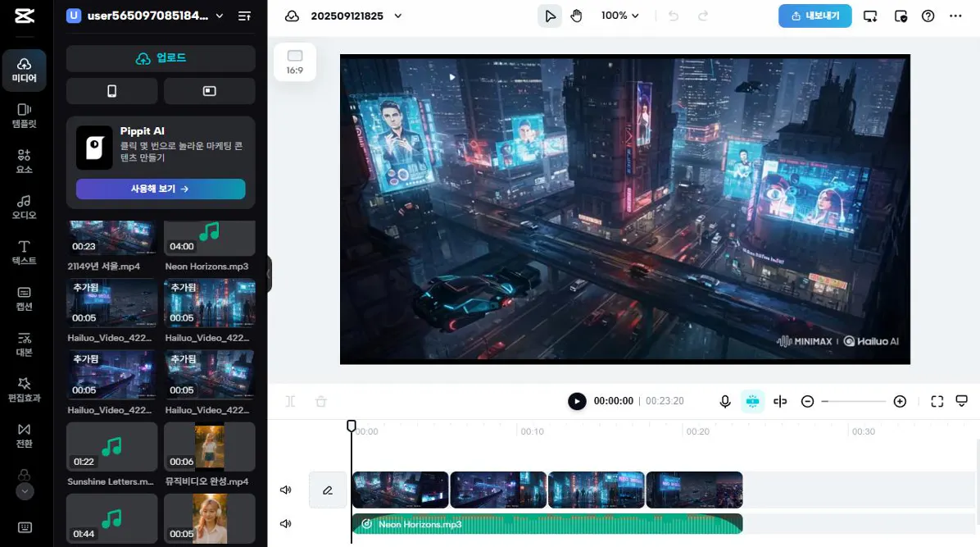Viewport: 980px width, 547px height.
Task: Click the undo arrow
Action: 673,16
